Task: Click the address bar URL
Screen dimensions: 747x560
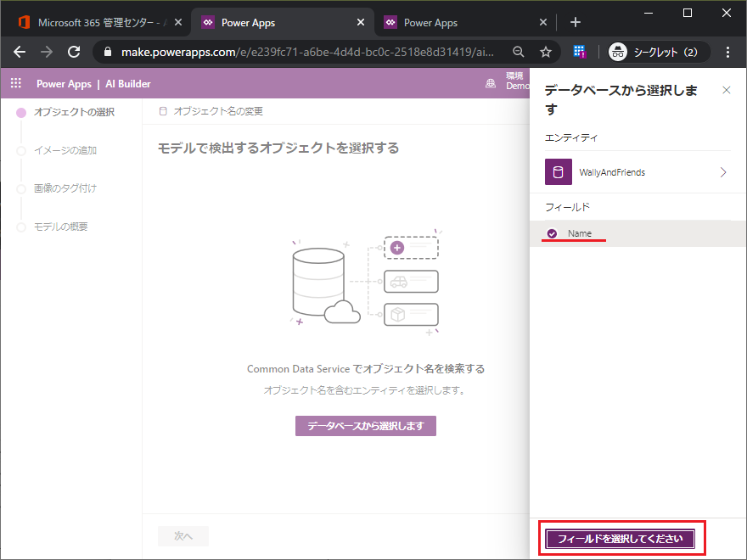Action: (307, 52)
